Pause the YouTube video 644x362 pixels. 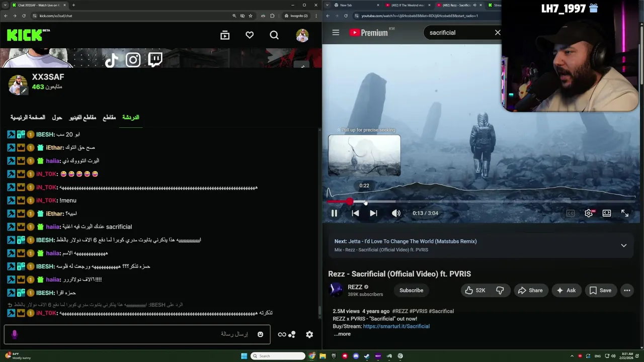point(334,213)
